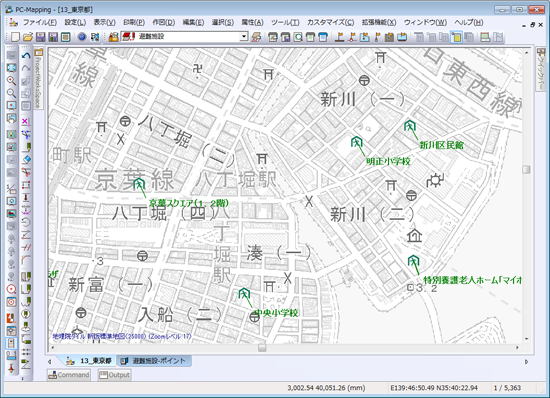The width and height of the screenshot is (550, 398).
Task: Click the red parallel lines tool icon
Action: click(26, 248)
